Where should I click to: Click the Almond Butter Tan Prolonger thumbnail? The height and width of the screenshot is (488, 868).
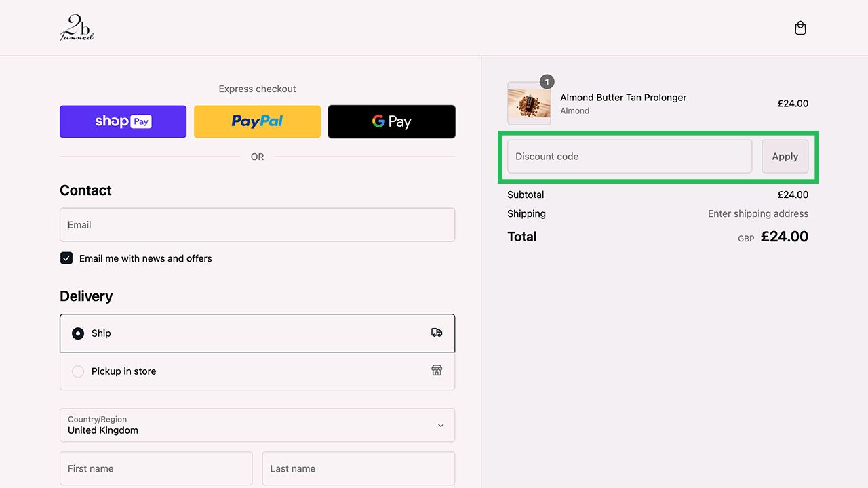pos(529,104)
